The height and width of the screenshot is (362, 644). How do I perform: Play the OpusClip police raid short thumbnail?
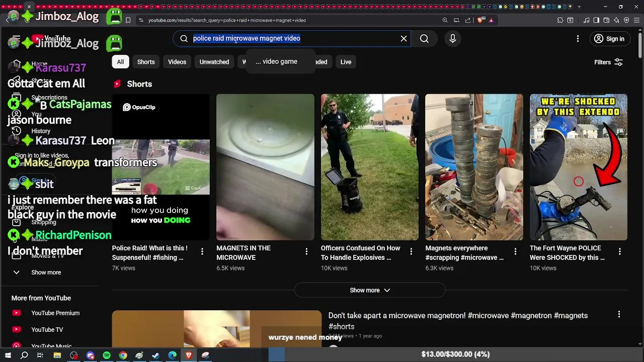(x=160, y=167)
